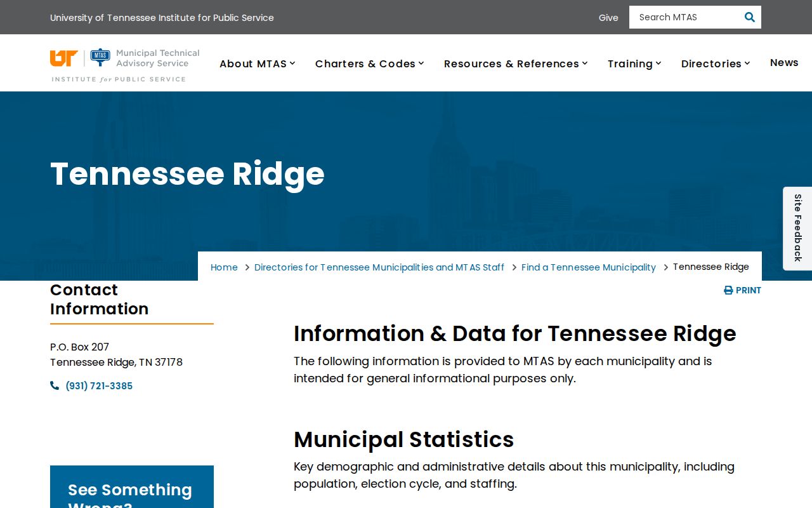The width and height of the screenshot is (812, 508).
Task: Click the Tennessee Ridge, TN 37178 text
Action: tap(116, 362)
